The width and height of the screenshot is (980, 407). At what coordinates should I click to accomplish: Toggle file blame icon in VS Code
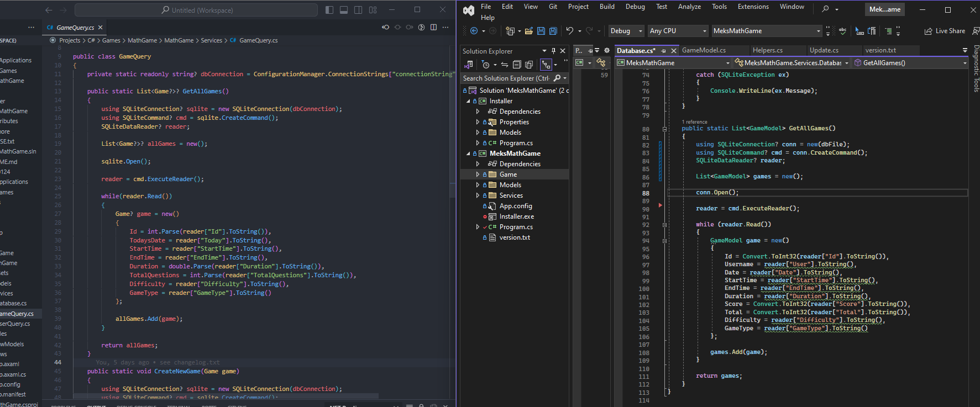[x=421, y=27]
